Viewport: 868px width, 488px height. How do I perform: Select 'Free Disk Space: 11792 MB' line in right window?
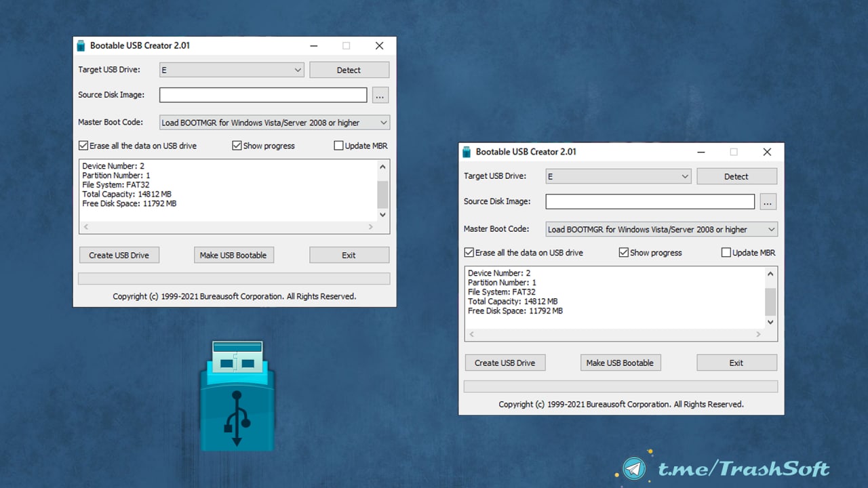click(515, 311)
